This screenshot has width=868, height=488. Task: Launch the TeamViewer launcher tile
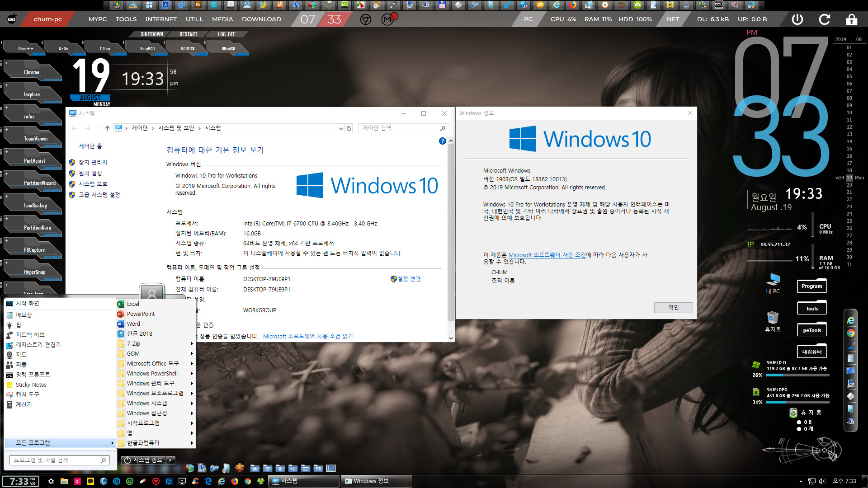click(x=33, y=138)
